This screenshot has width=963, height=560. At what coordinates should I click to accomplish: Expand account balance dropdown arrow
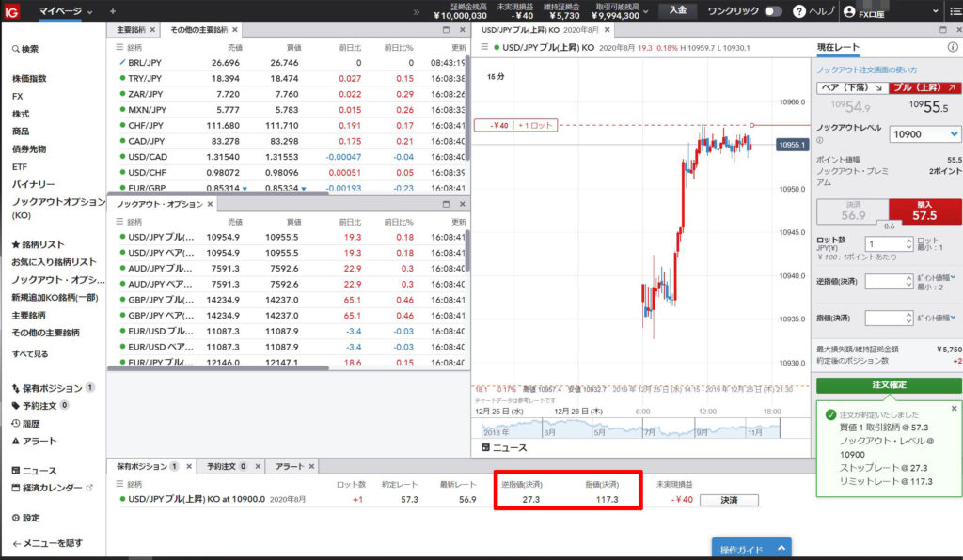645,11
